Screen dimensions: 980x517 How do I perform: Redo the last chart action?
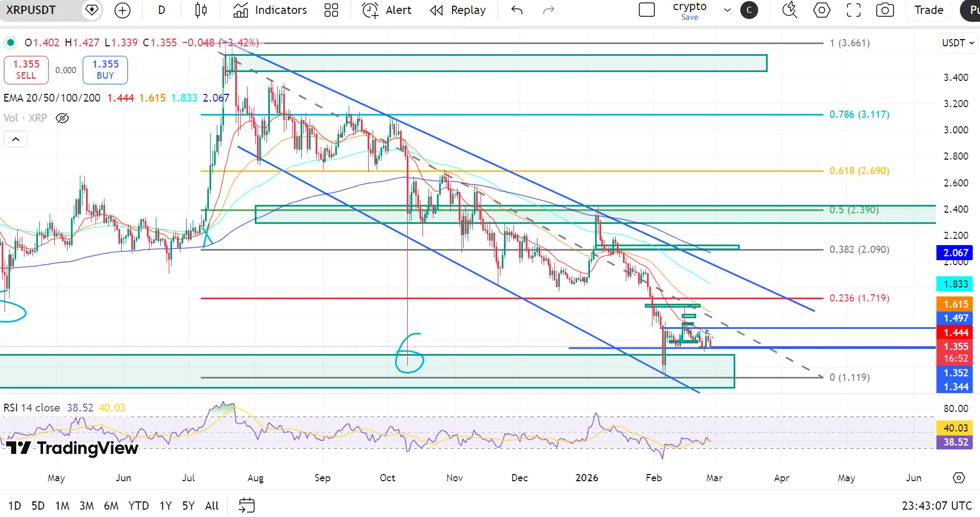point(549,10)
